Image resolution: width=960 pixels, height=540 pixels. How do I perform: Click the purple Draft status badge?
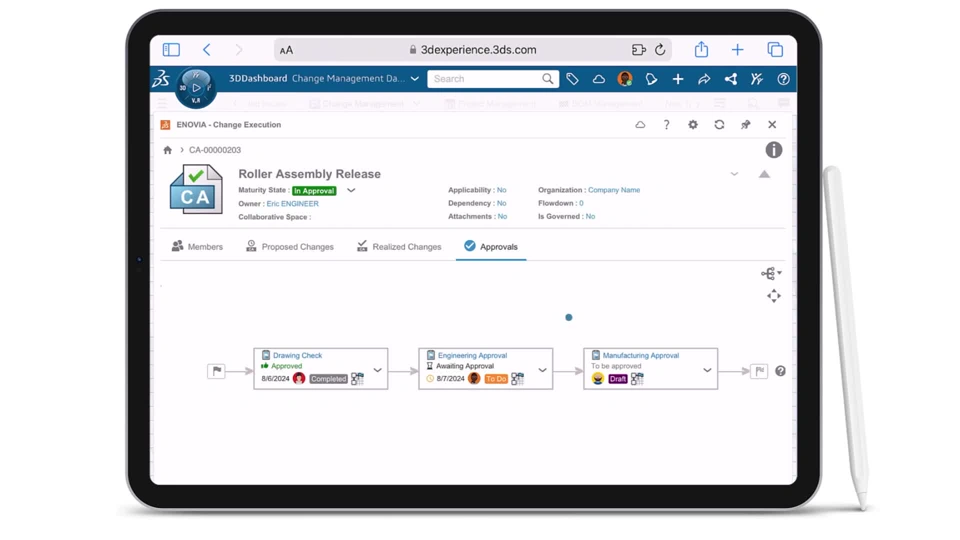coord(618,379)
